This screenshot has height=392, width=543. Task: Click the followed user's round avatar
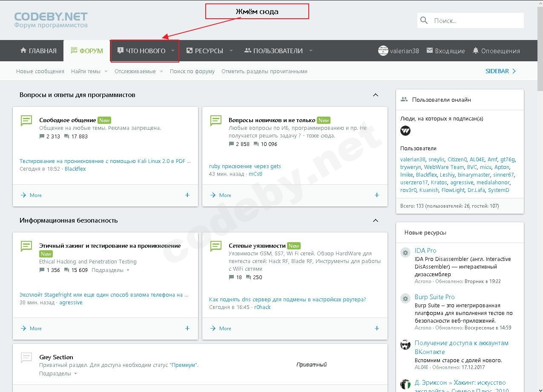coord(405,131)
